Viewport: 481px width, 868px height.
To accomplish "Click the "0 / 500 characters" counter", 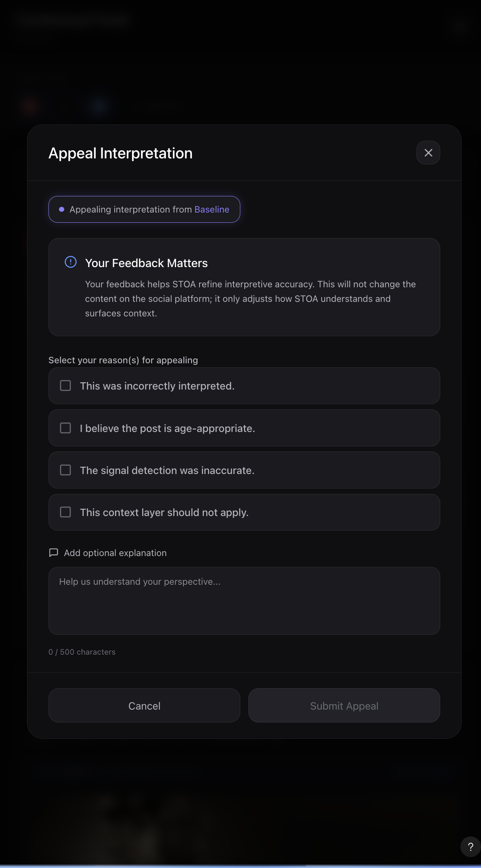I will click(x=82, y=652).
